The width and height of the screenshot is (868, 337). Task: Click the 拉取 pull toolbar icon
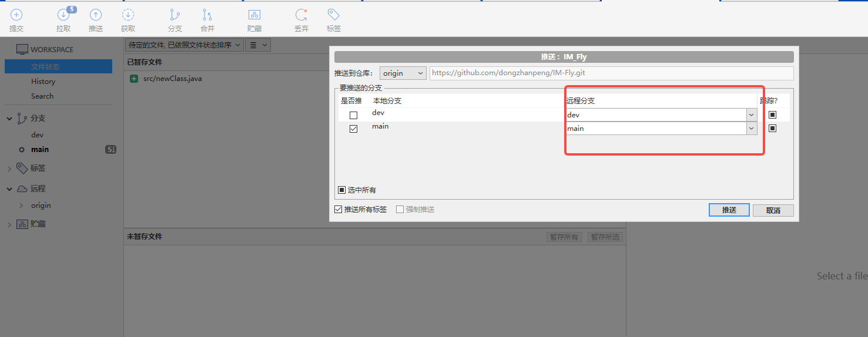(63, 15)
